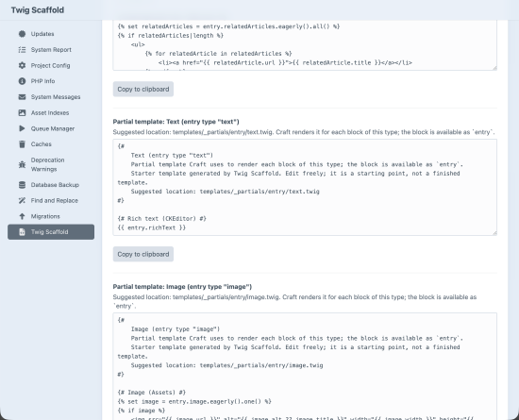Open the Migrations utility

[51, 216]
